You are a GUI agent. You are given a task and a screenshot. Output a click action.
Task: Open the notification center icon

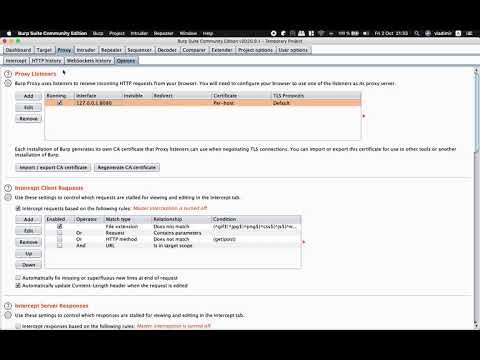click(x=469, y=33)
